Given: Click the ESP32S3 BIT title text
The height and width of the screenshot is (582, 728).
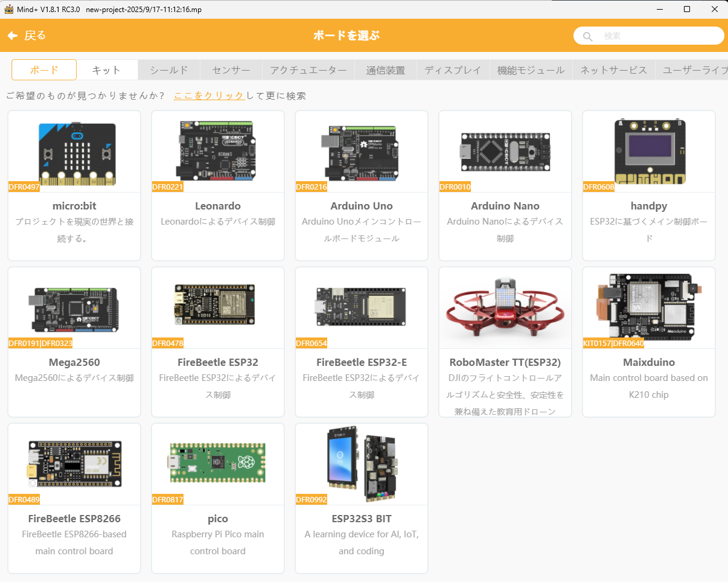Looking at the screenshot, I should pos(362,519).
